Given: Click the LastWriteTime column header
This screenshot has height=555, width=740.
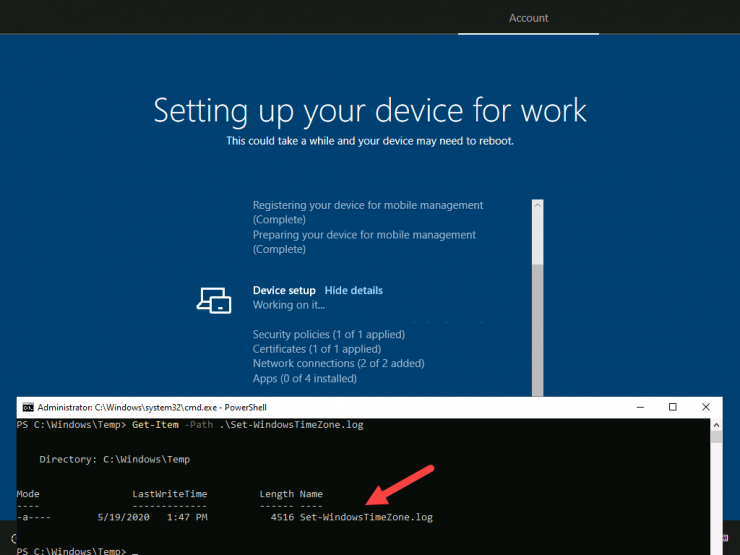Looking at the screenshot, I should coord(169,494).
